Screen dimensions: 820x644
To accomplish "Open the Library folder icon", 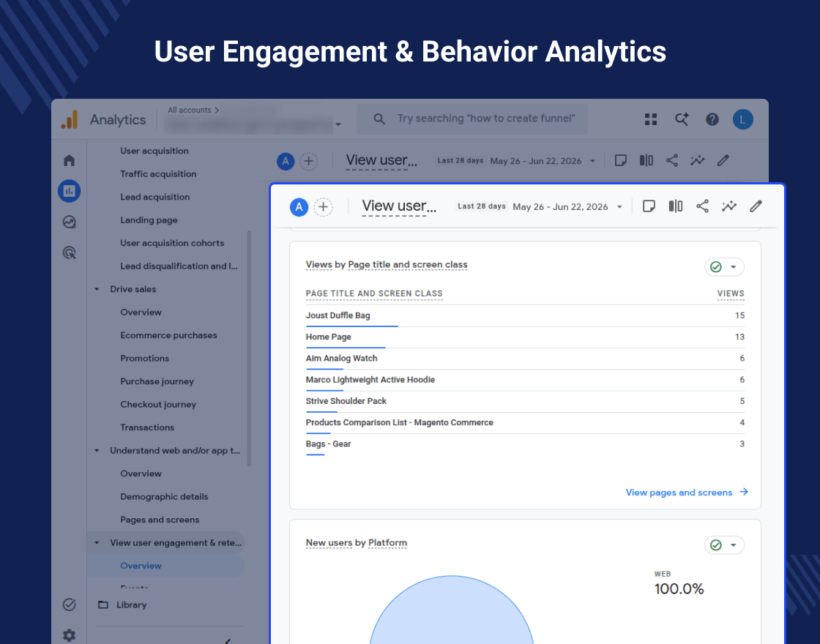I will [x=103, y=604].
